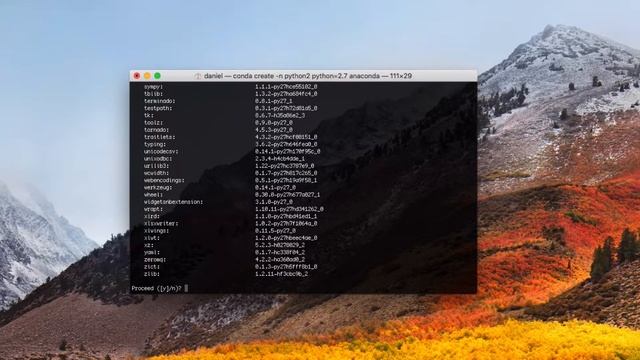640x360 pixels.
Task: Select the 'sympy:' package name
Action: pyautogui.click(x=153, y=87)
